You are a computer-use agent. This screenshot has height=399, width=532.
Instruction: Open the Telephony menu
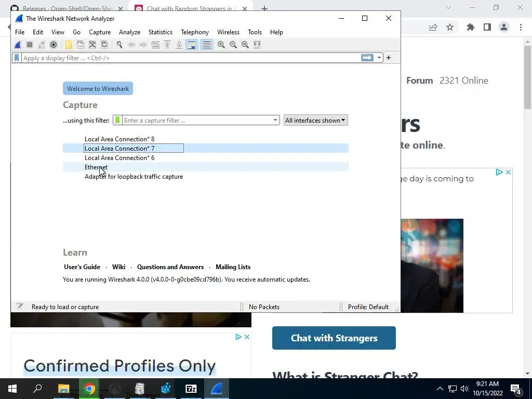click(x=195, y=32)
